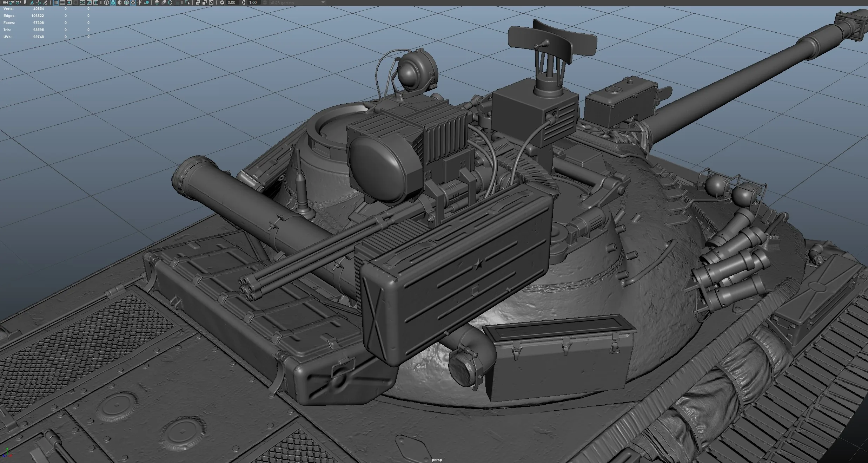This screenshot has height=463, width=868.
Task: Toggle the viewport Grid display
Action: pyautogui.click(x=55, y=2)
